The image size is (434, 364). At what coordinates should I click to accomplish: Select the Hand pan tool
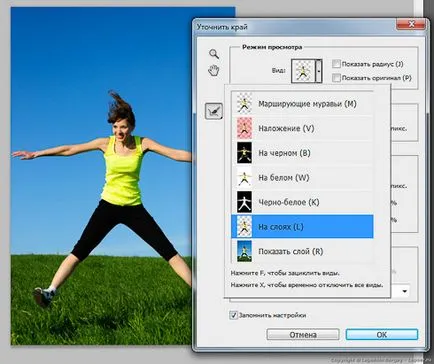tap(214, 70)
